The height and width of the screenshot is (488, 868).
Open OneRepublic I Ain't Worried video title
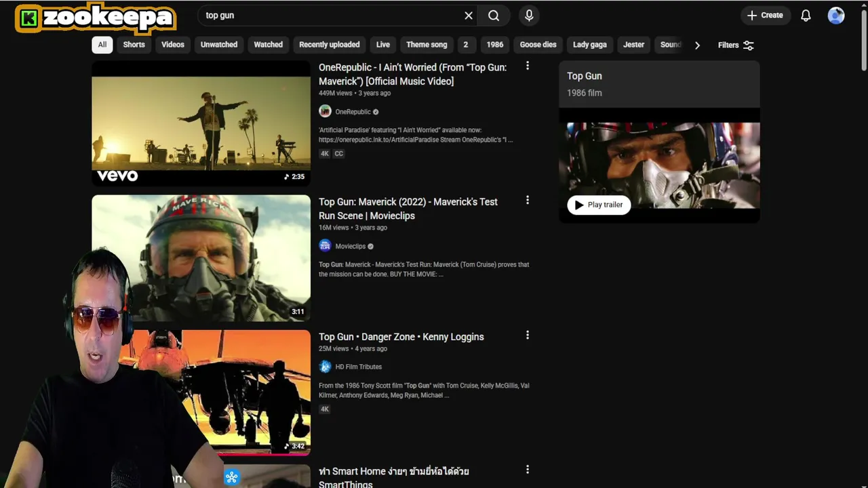click(412, 75)
